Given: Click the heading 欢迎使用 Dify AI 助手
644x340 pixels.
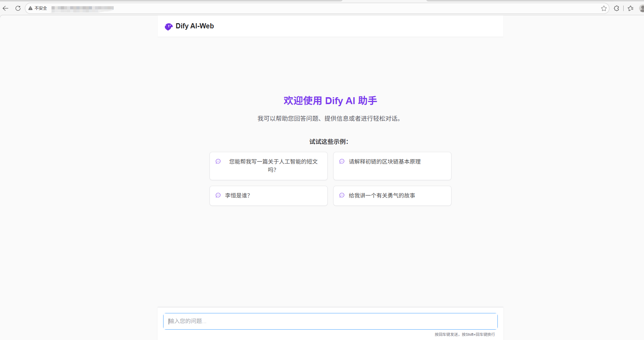Looking at the screenshot, I should pyautogui.click(x=330, y=101).
